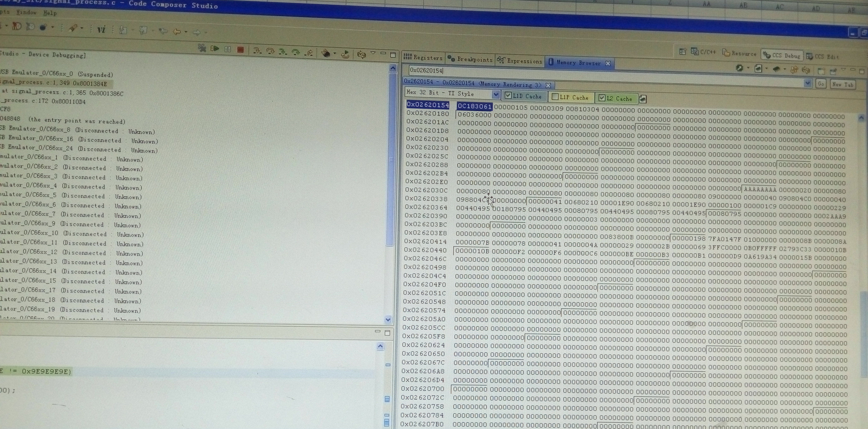Click the Resume debug button
The height and width of the screenshot is (429, 868).
(x=215, y=48)
